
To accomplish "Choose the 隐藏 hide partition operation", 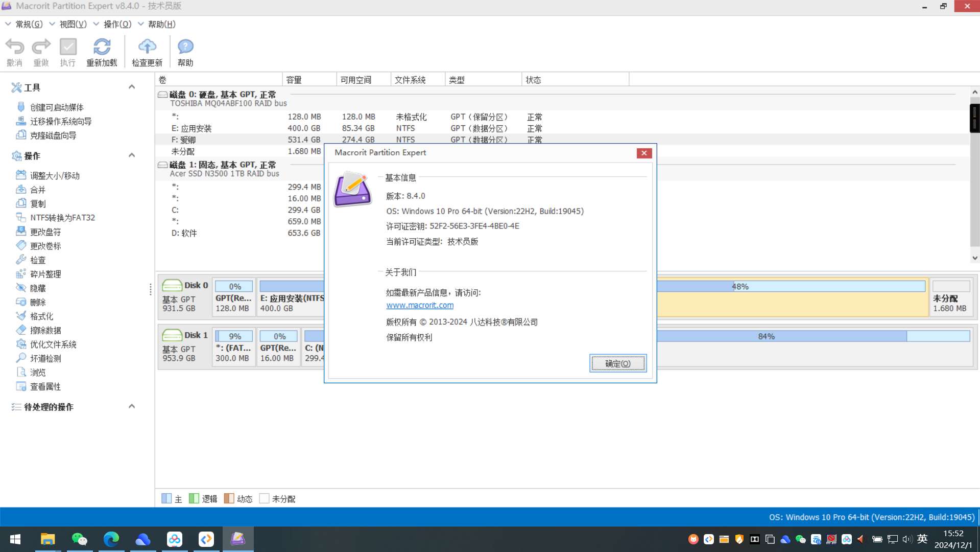I will (x=31, y=288).
